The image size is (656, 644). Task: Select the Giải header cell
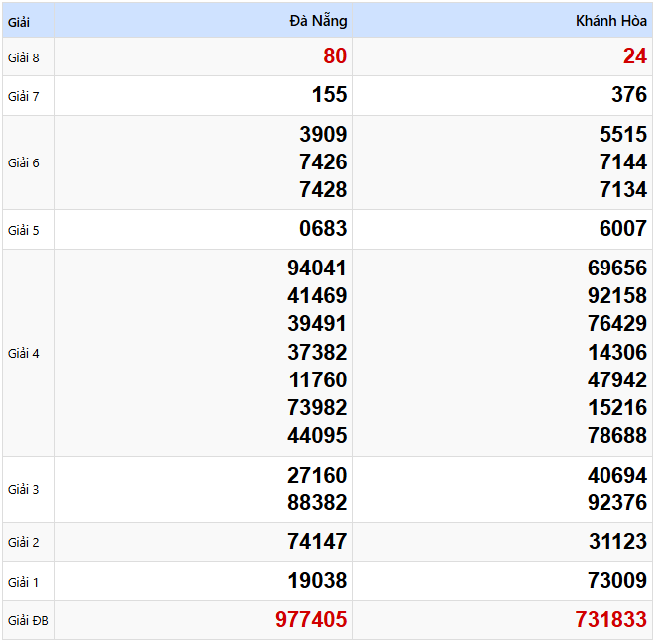19,21
